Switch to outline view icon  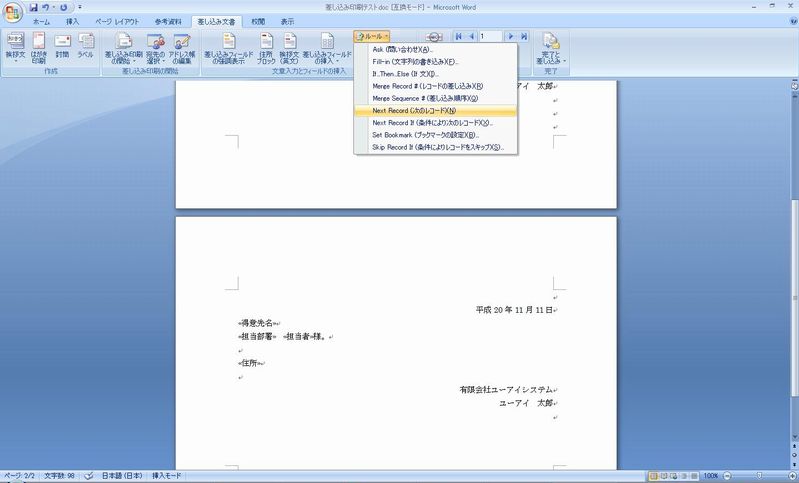[684, 476]
